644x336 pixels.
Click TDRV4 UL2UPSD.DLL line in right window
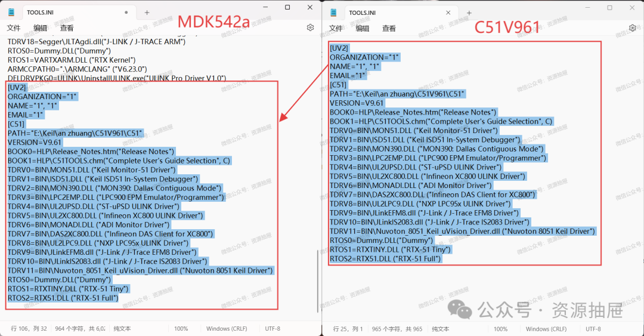(x=416, y=167)
